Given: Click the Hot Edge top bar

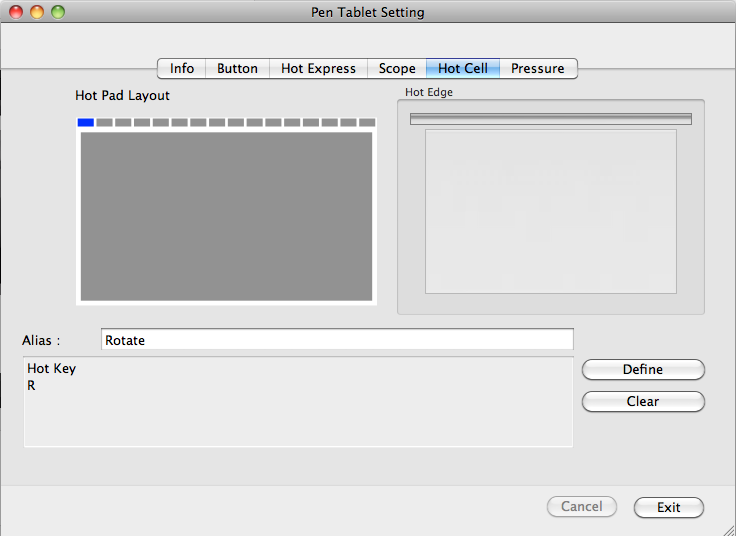Looking at the screenshot, I should click(x=551, y=119).
